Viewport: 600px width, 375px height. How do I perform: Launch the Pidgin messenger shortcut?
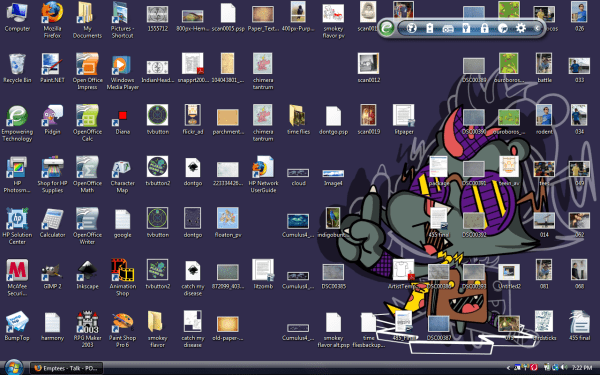pos(52,120)
